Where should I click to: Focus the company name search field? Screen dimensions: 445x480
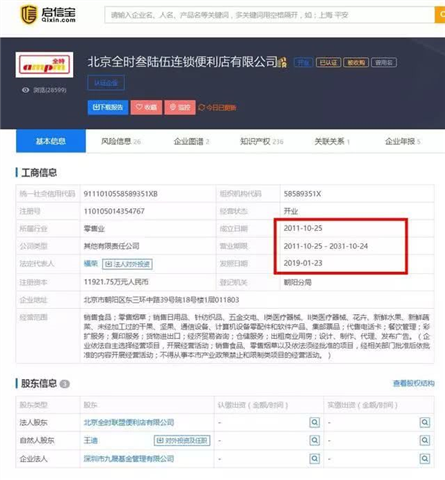269,15
